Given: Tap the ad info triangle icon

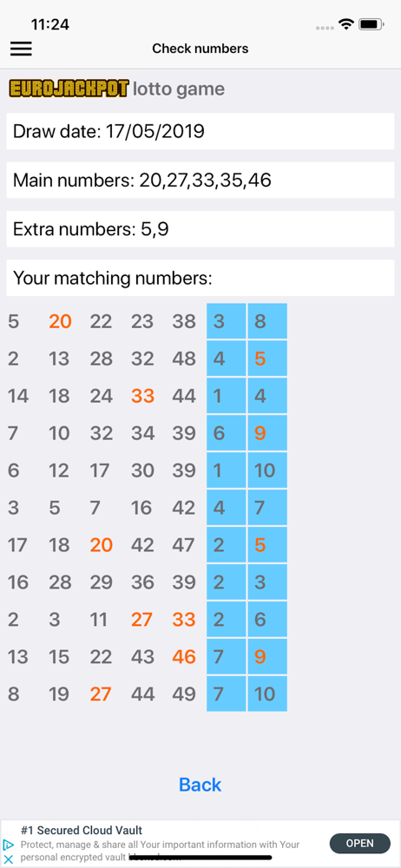Looking at the screenshot, I should pos(9,845).
